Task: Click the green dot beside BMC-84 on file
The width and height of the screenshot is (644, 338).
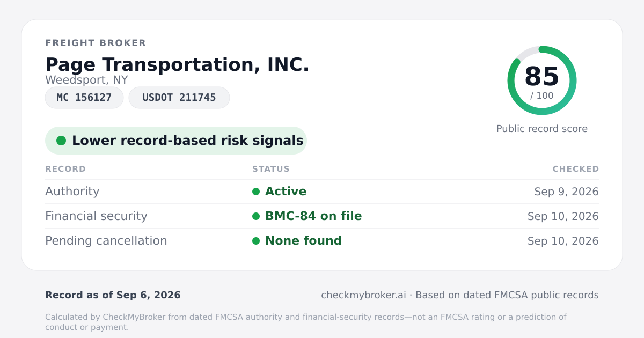Action: (256, 216)
